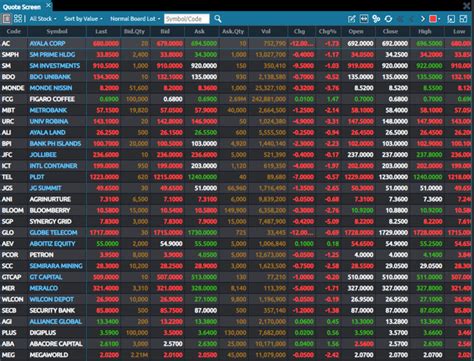Open the ABOITIZ EQUITY symbol link

click(x=52, y=244)
